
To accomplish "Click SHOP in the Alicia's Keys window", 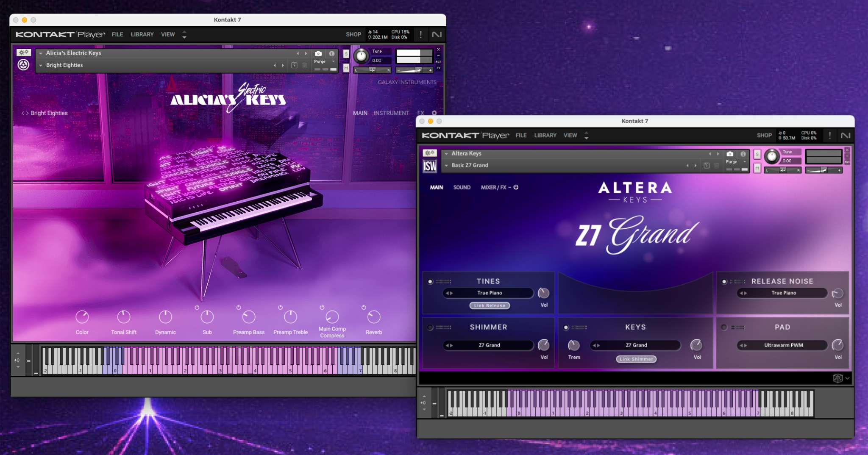I will [x=353, y=34].
